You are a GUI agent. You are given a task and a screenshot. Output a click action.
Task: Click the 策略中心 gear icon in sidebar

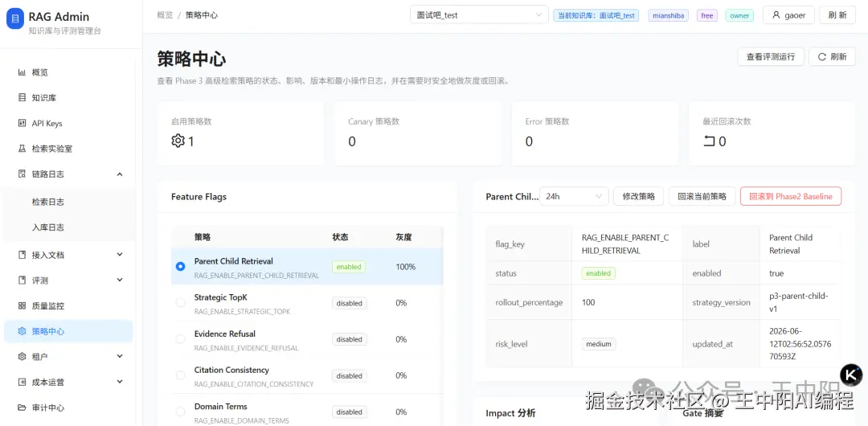pos(23,331)
